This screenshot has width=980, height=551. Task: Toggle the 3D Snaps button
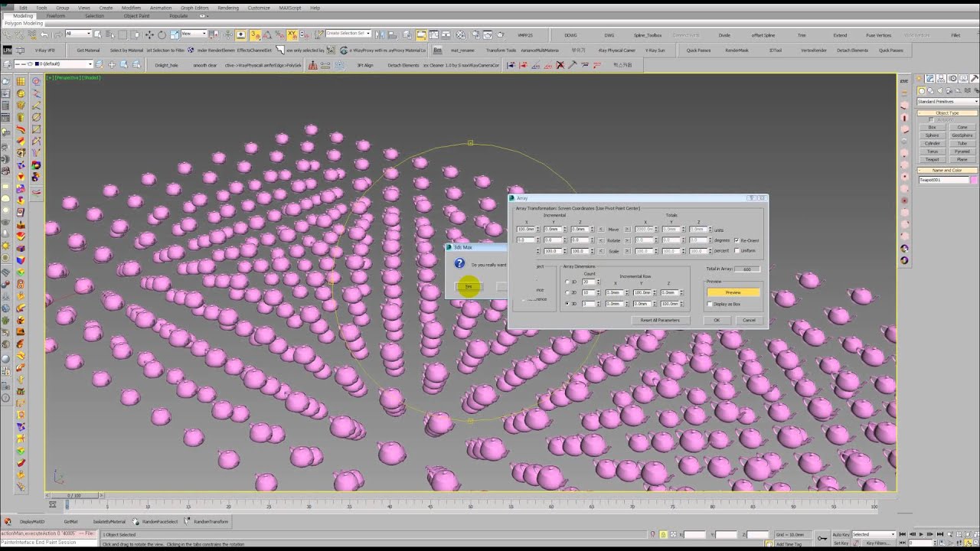[255, 34]
